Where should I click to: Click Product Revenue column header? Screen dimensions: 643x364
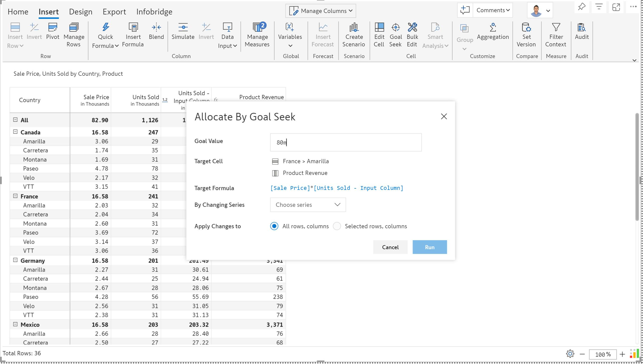(261, 97)
